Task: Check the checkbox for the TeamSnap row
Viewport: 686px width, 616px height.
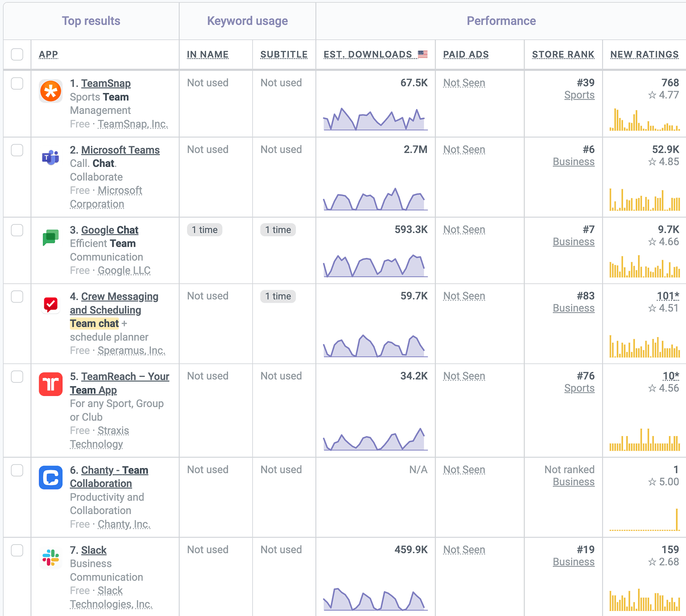Action: tap(17, 83)
